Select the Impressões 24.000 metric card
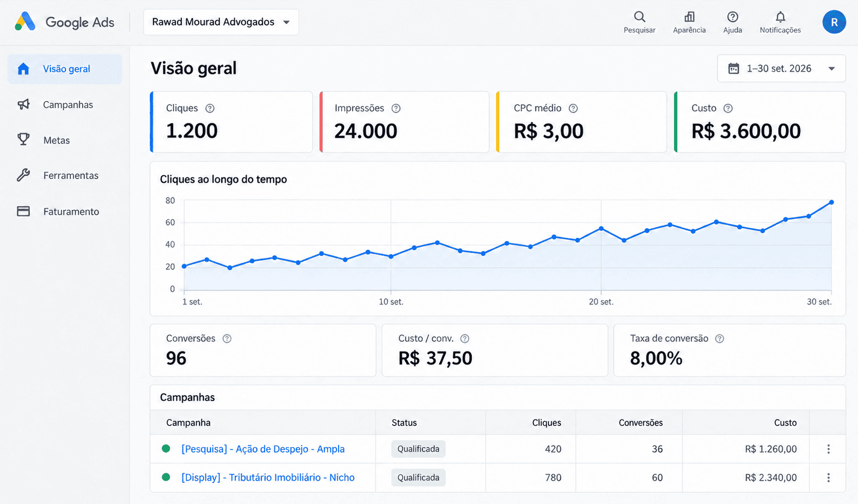Screen dimensions: 858x504 404,122
